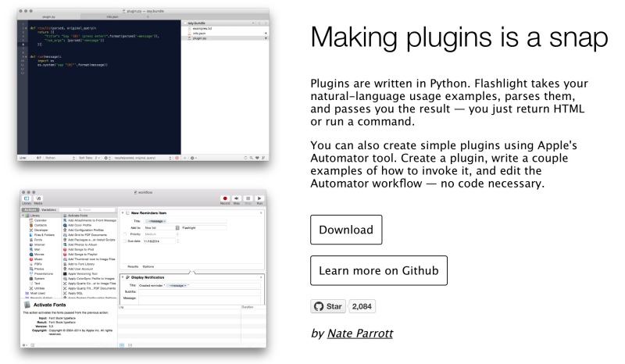Click the heart favorites icon in file browser
The width and height of the screenshot is (625, 364).
pos(257,158)
